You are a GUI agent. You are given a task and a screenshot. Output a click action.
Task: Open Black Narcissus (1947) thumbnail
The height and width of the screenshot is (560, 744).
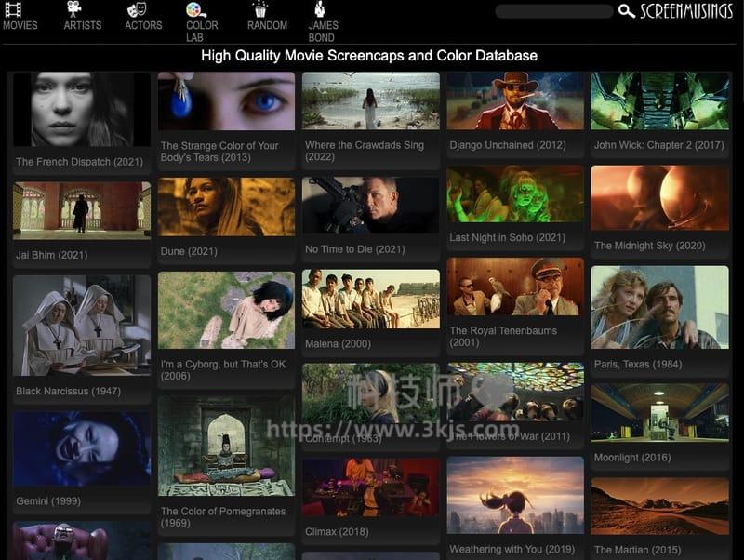[82, 326]
